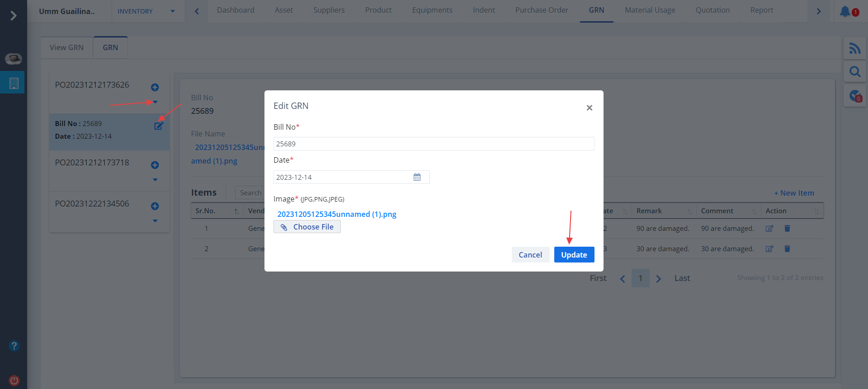868x389 pixels.
Task: Open the Purchase Order menu tab
Action: point(541,10)
